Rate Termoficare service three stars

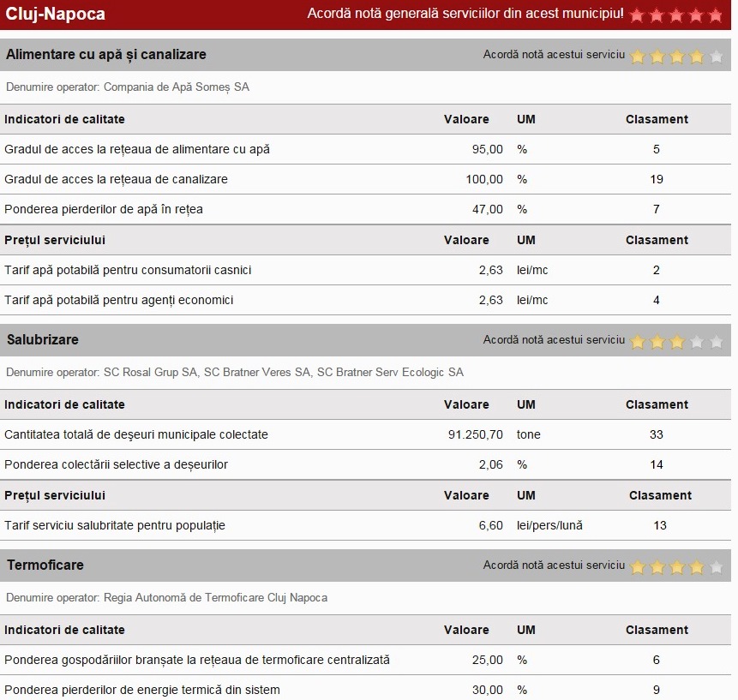[676, 566]
